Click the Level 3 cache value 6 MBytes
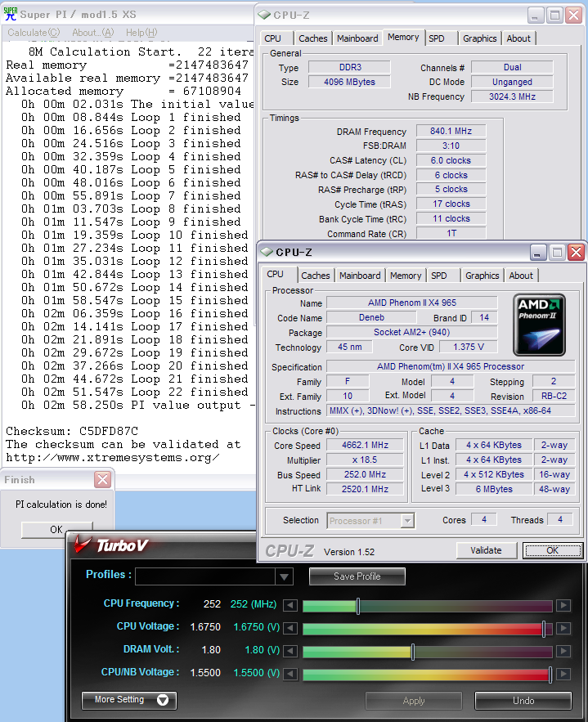Viewport: 588px width, 722px height. click(494, 489)
